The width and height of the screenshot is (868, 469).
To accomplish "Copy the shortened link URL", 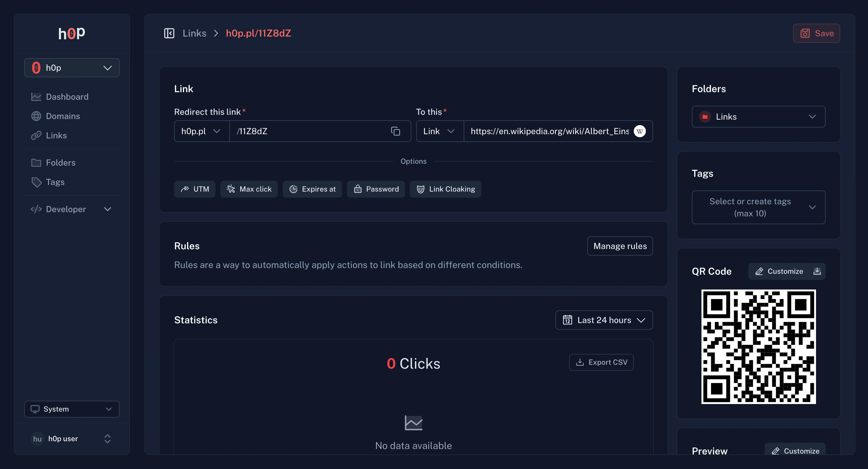I will pyautogui.click(x=395, y=131).
